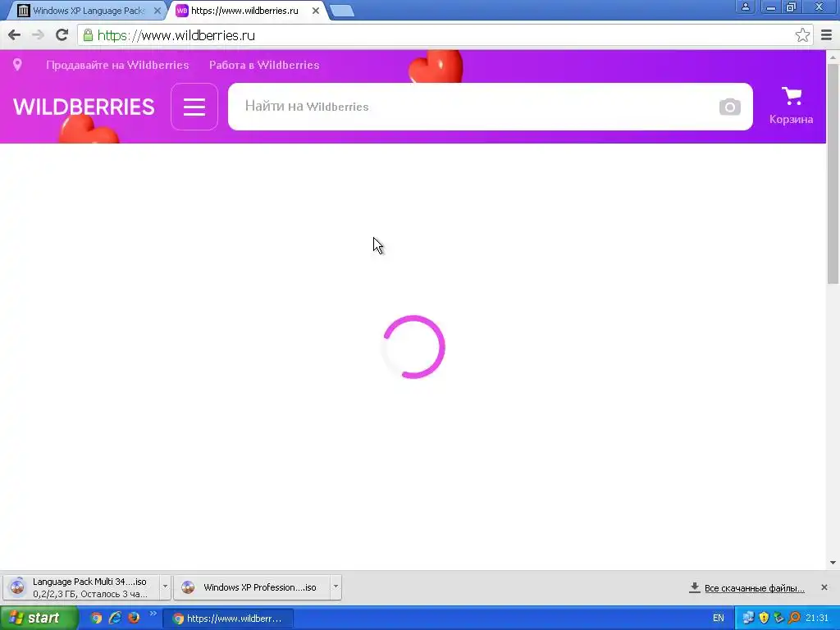Select the wildberries.ru browser tab
The width and height of the screenshot is (840, 630).
coord(244,10)
